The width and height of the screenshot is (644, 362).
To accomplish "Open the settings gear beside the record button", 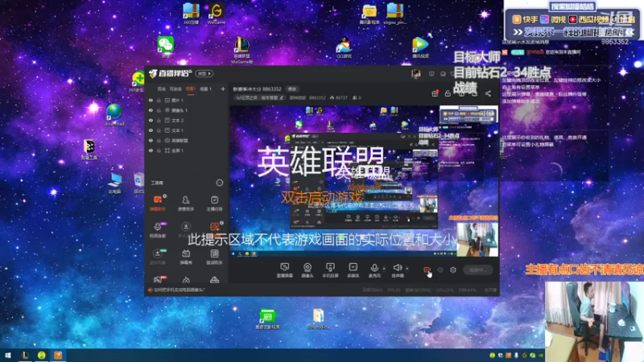I will tap(453, 269).
